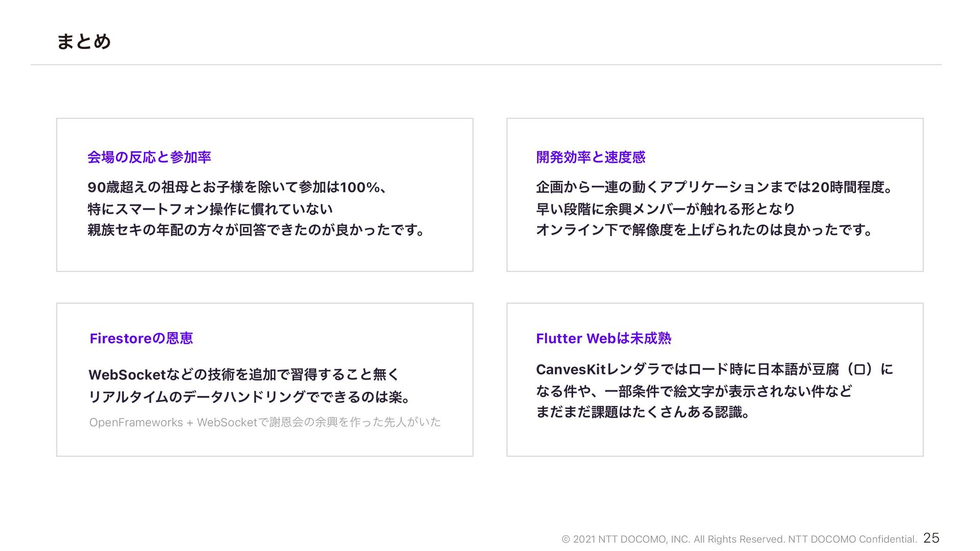Click the line 特にスマートフォン操作に慣れていない
The height and width of the screenshot is (551, 980).
210,209
